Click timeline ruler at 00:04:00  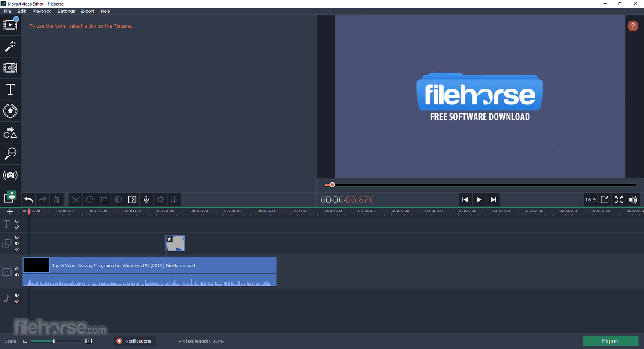pyautogui.click(x=300, y=211)
